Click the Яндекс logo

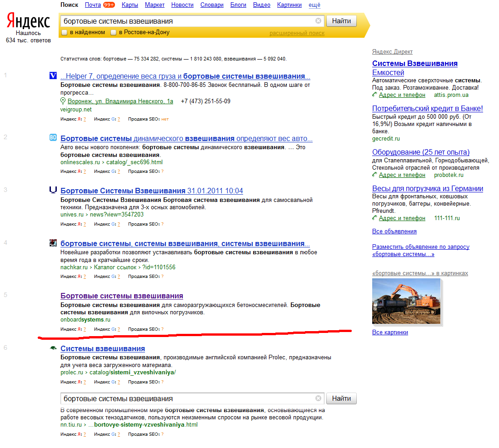pyautogui.click(x=28, y=21)
